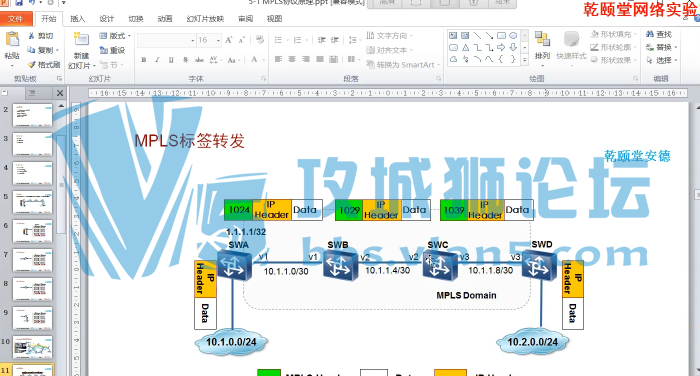Screen dimensions: 700x376
Task: Click the Replace button in Editing
Action: 661,47
